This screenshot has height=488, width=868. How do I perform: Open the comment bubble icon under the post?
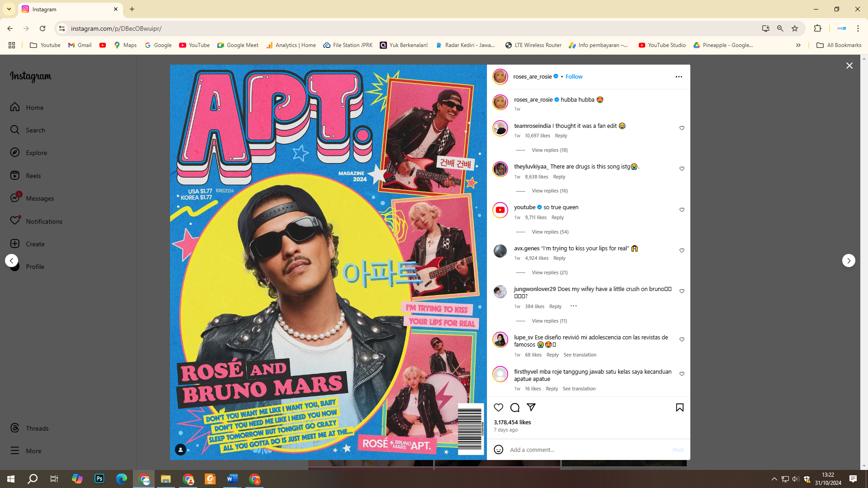(x=514, y=408)
